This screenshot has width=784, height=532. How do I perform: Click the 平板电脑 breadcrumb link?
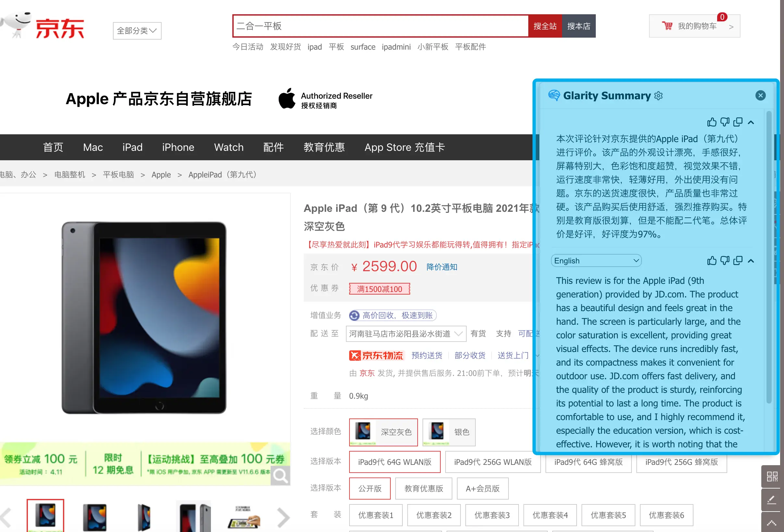118,175
